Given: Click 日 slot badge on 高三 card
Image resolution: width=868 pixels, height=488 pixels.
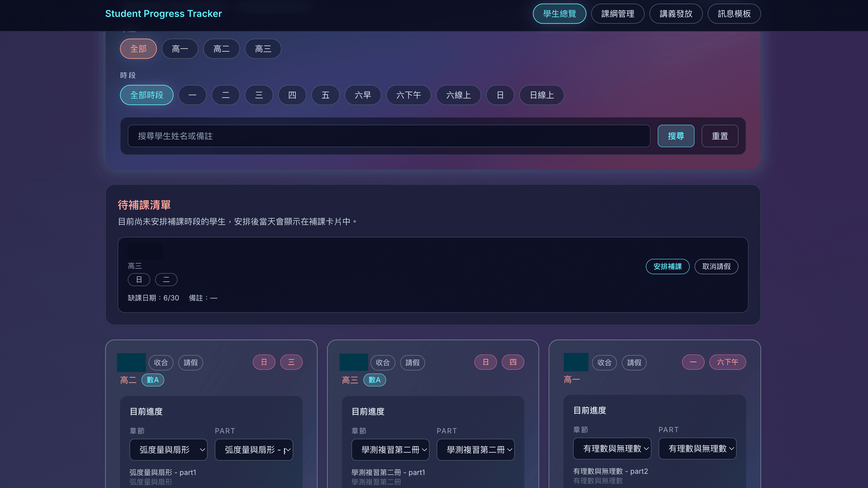Looking at the screenshot, I should coord(486,362).
